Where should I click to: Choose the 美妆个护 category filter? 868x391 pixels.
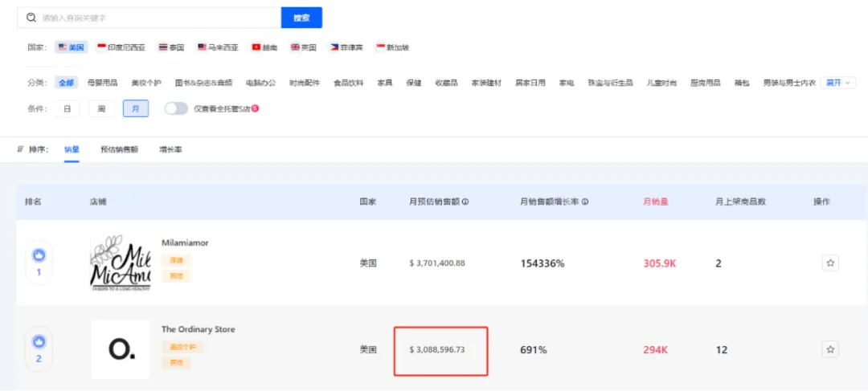point(146,83)
